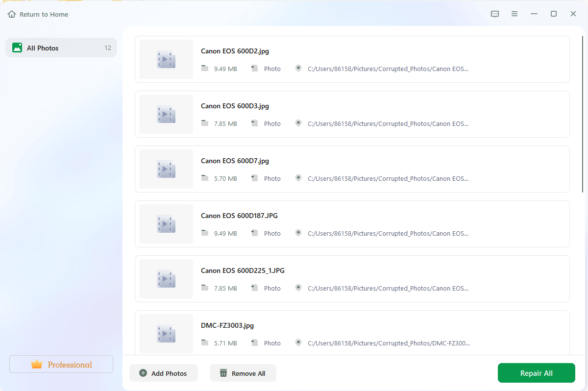Select the DMC-FZ3003.jpg file name
This screenshot has width=588, height=391.
227,325
